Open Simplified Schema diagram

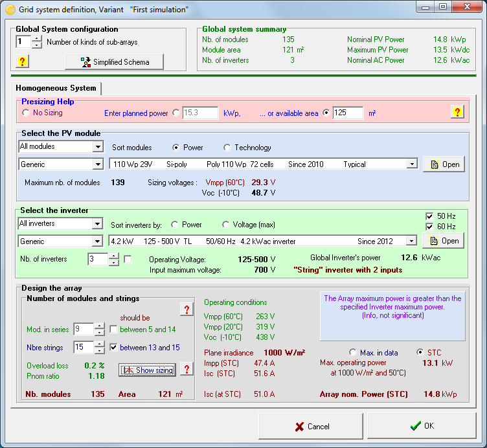coord(114,62)
